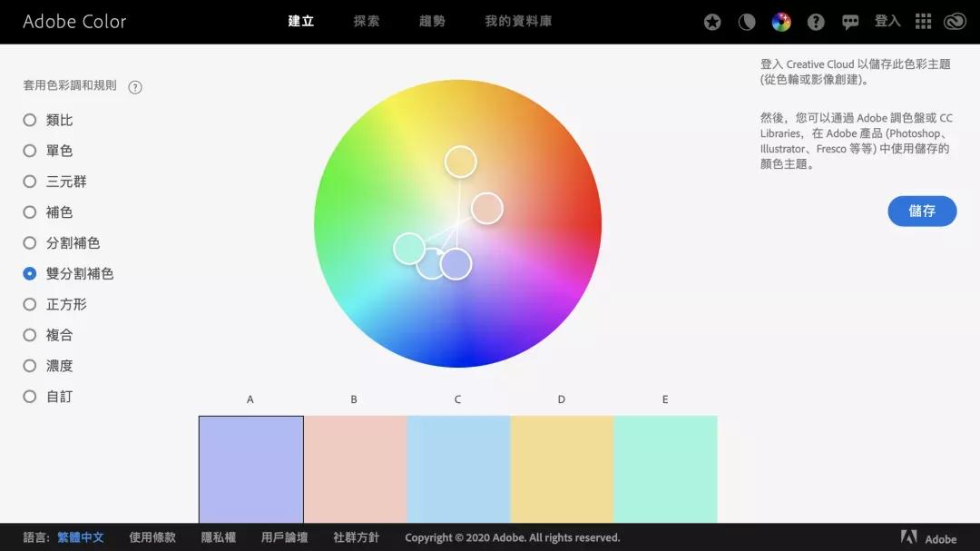This screenshot has width=980, height=551.
Task: Click help icon beside 套用色彩調和規則
Action: click(135, 87)
